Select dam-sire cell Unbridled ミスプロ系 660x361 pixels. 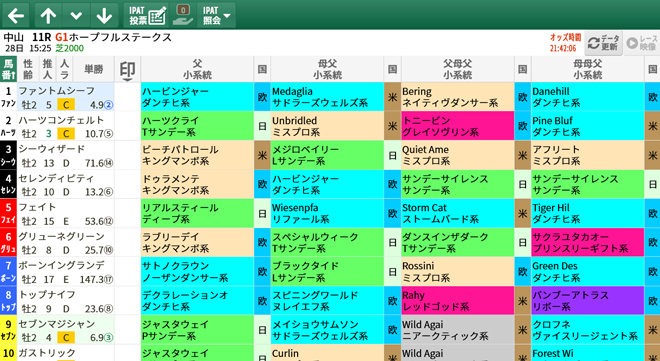click(x=327, y=126)
